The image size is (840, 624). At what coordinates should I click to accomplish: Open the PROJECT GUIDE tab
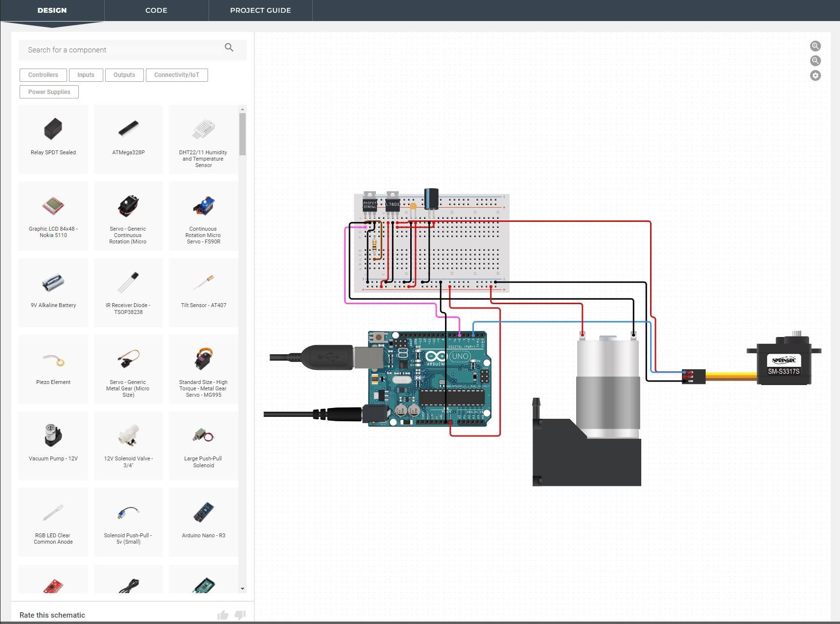pyautogui.click(x=260, y=10)
